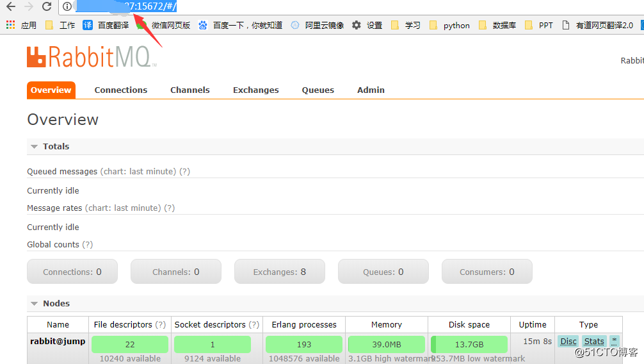Open the PPT bookmark folder

coord(538,25)
